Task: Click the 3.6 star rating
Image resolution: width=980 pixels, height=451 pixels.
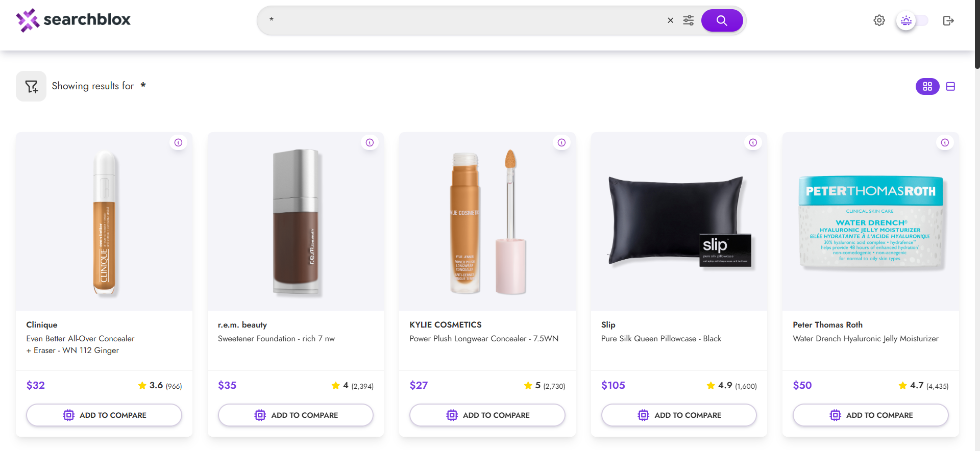Action: point(160,386)
